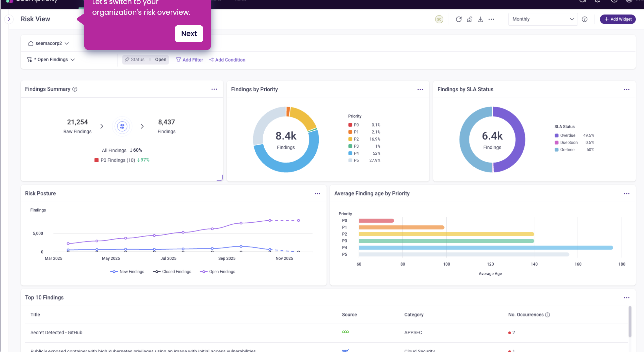Click the P4 color swatch in Priority legend
Screen dimensions: 644x352
coord(350,153)
